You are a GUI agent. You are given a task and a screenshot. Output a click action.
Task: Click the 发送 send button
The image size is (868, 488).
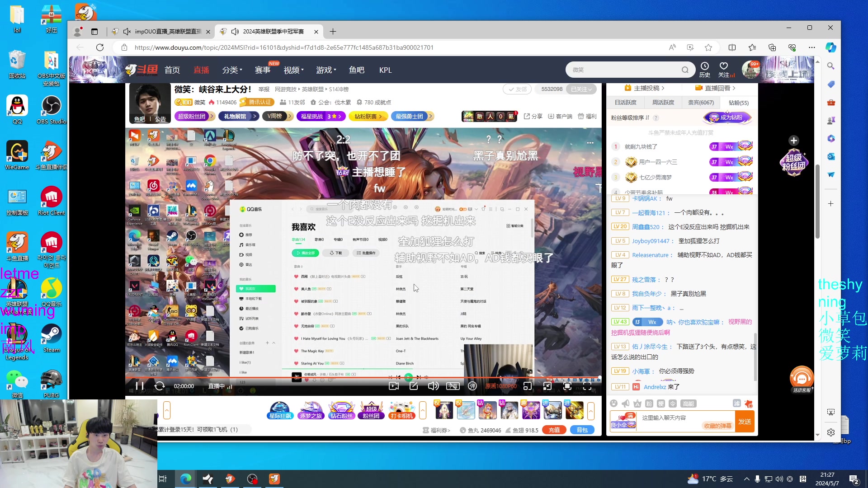(x=745, y=422)
